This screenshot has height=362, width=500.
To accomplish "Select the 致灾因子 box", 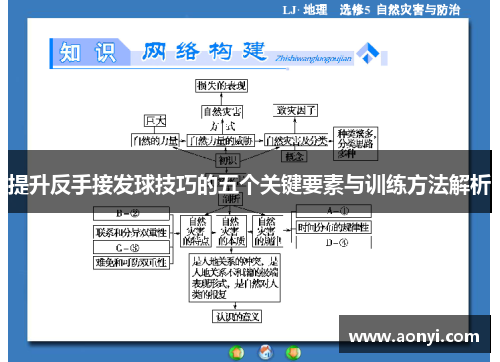I will 295,111.
